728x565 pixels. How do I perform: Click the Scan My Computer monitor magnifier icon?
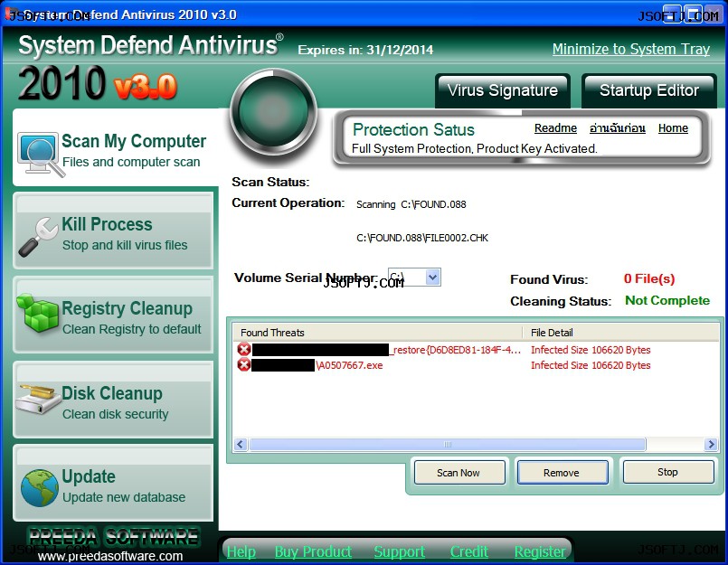pyautogui.click(x=41, y=155)
